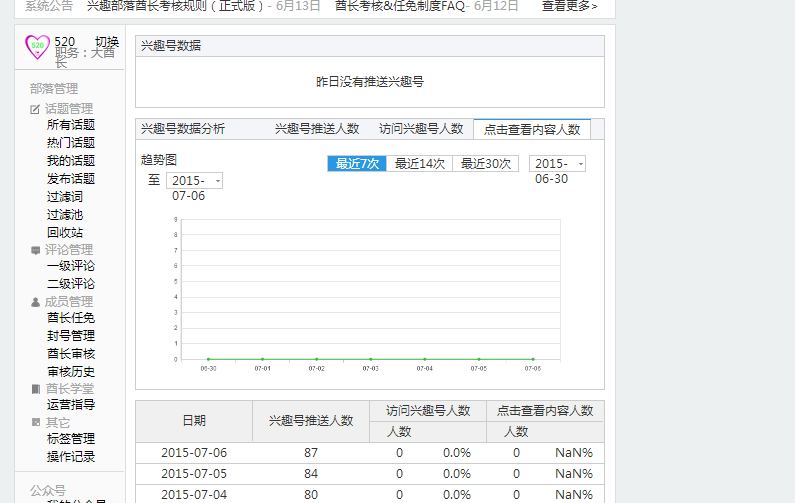This screenshot has height=503, width=795.
Task: Click the 酋长学堂 book icon
Action: click(35, 389)
